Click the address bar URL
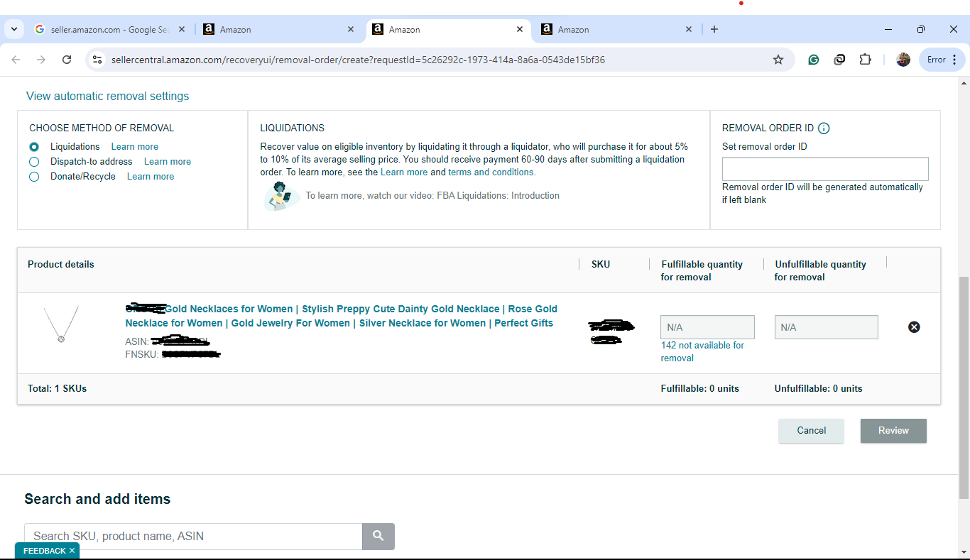 tap(358, 60)
